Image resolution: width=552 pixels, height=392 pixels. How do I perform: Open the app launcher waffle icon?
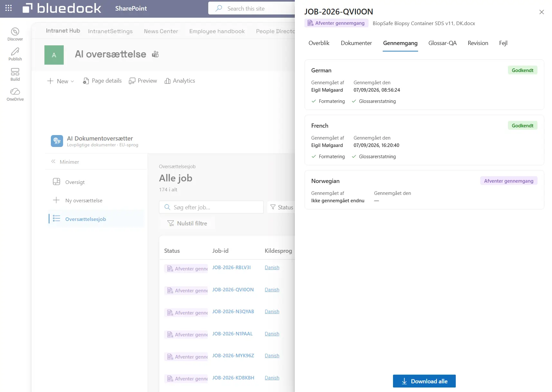point(9,8)
